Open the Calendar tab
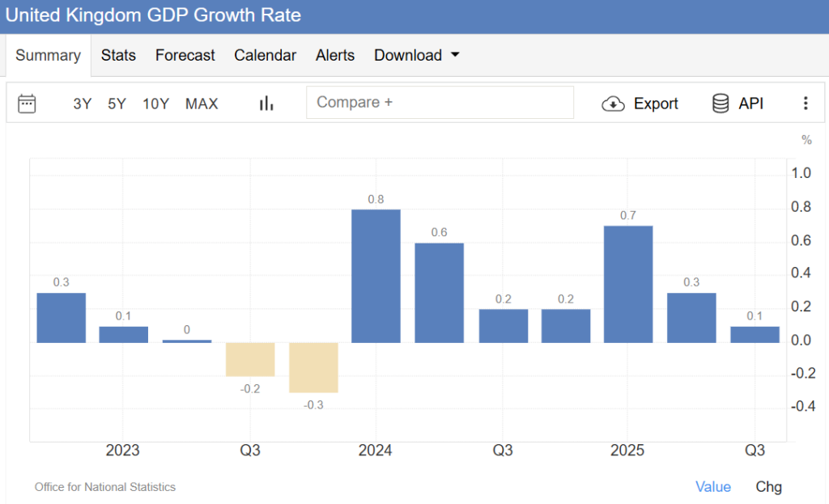Image resolution: width=829 pixels, height=504 pixels. click(266, 55)
